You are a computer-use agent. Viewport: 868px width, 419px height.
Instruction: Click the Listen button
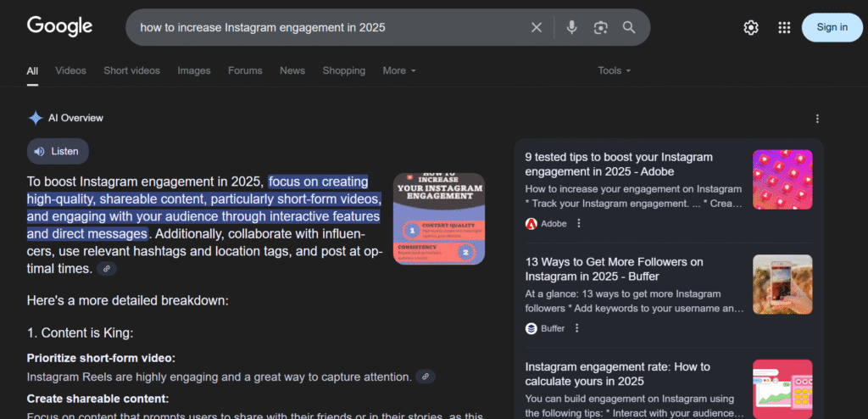[x=58, y=151]
